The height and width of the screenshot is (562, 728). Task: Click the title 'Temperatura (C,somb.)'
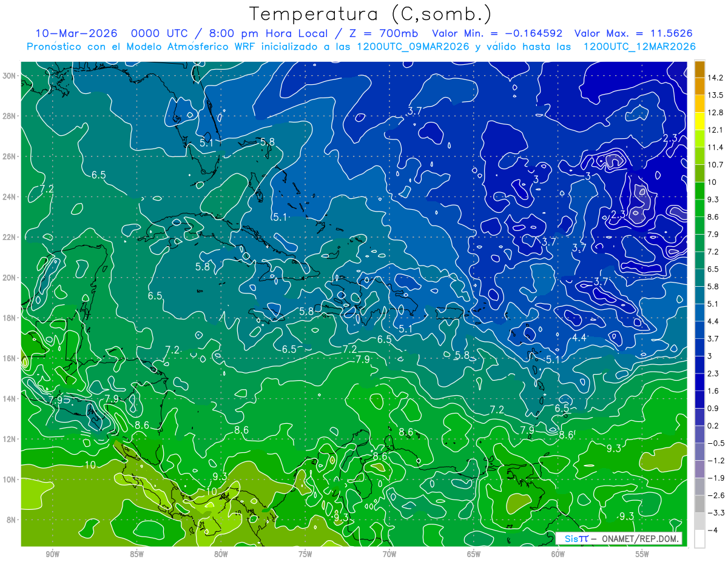point(371,14)
